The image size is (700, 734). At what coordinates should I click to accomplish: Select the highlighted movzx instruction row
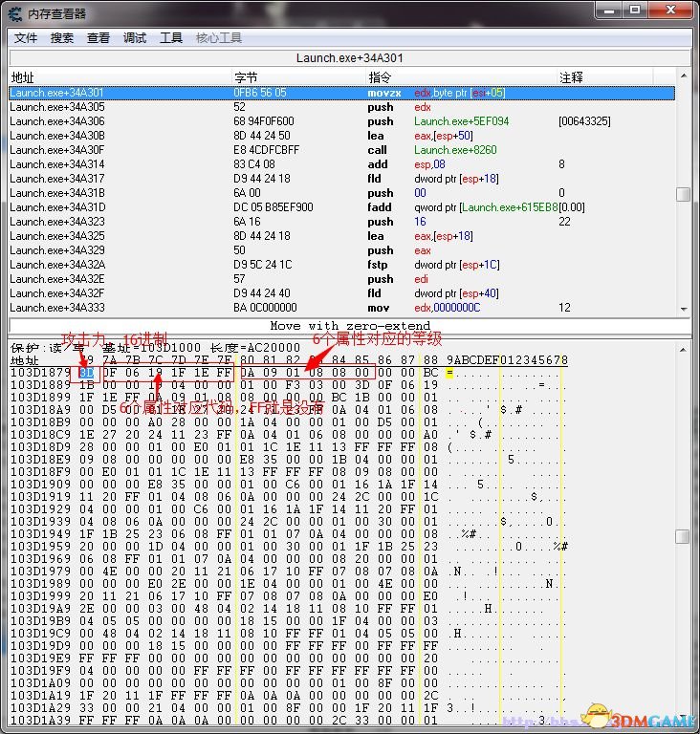click(x=342, y=93)
